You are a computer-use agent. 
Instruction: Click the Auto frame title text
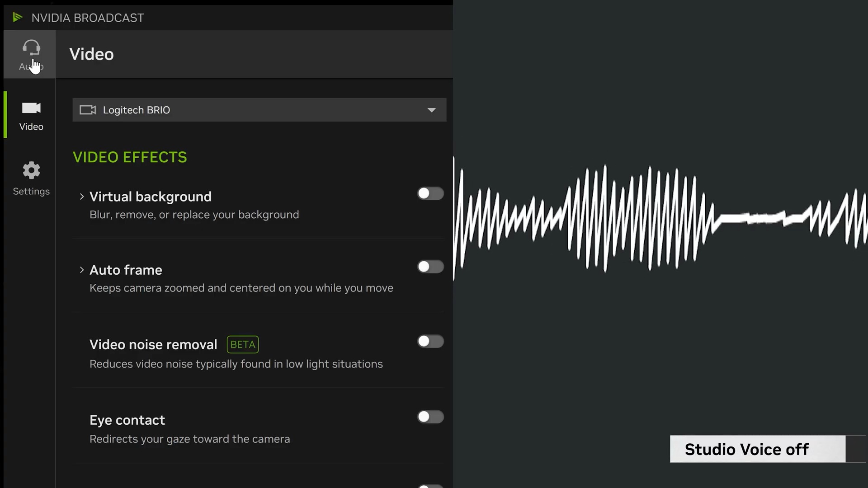(126, 270)
